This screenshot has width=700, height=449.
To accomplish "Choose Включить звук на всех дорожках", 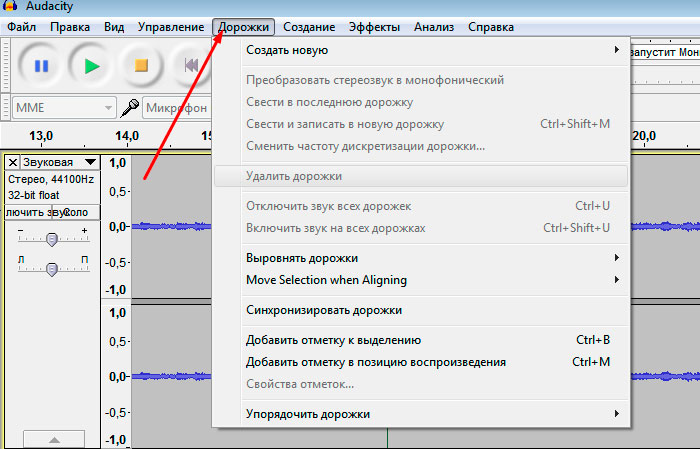I will pyautogui.click(x=421, y=228).
